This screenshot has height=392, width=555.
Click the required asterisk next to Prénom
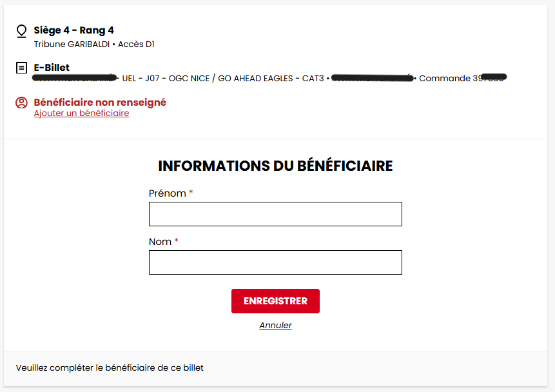pos(191,193)
